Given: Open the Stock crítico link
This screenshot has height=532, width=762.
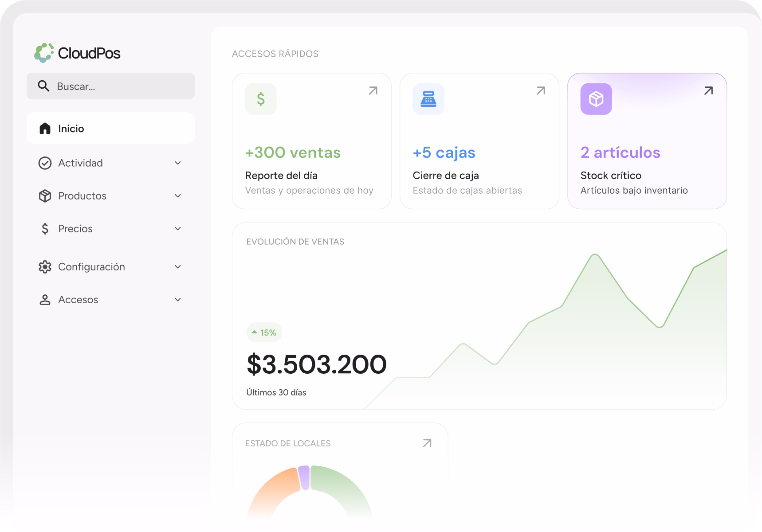Looking at the screenshot, I should (611, 176).
